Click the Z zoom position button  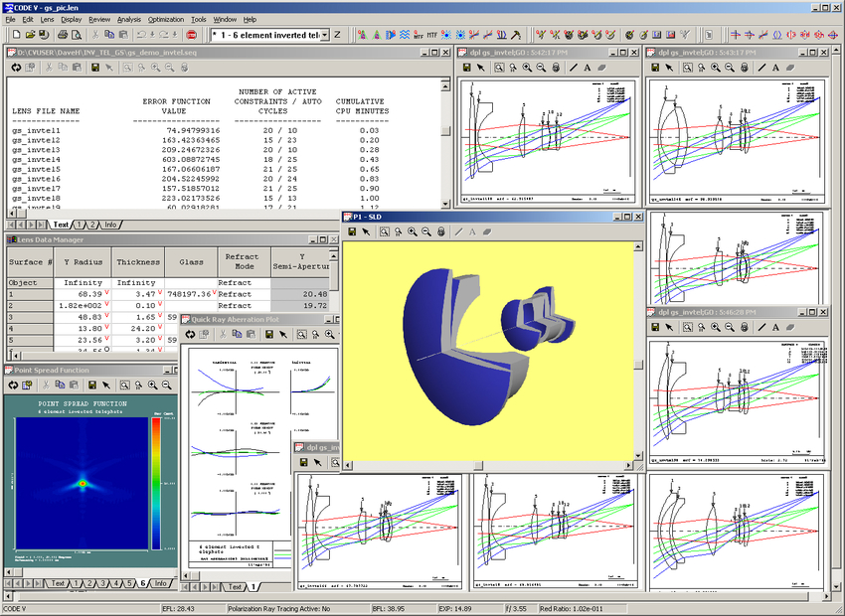pyautogui.click(x=337, y=35)
